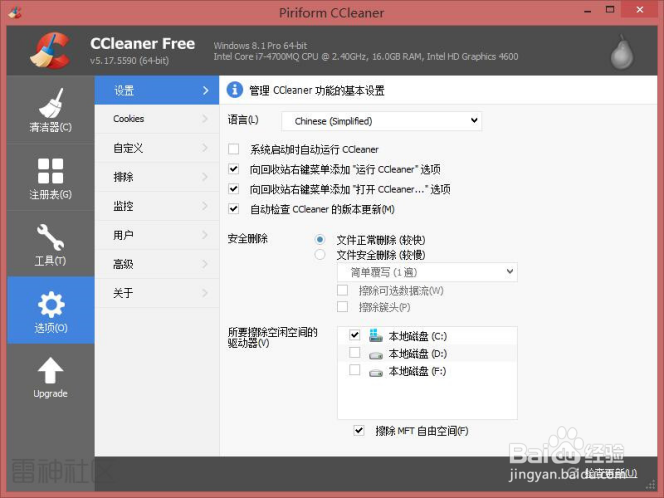Open the Cleaner (清洁器) section

click(50, 110)
